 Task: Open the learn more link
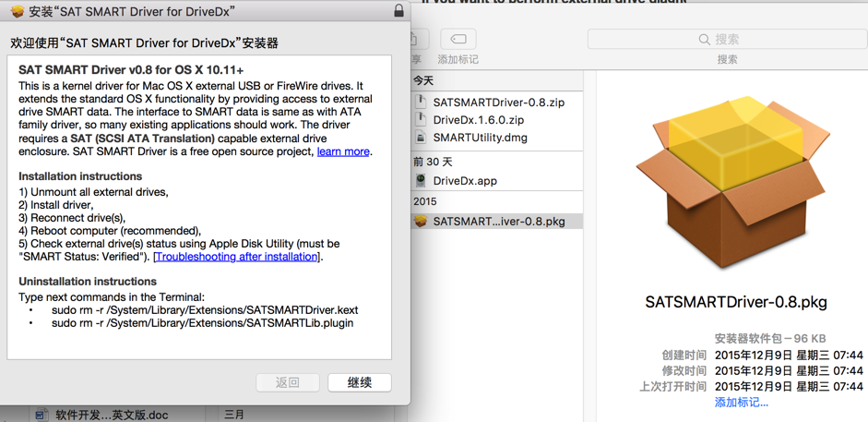343,151
